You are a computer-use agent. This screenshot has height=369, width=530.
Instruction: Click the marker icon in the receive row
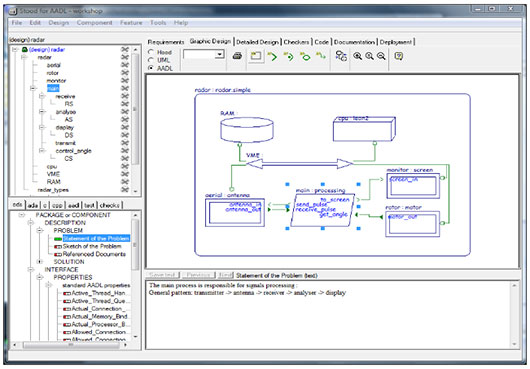point(125,96)
